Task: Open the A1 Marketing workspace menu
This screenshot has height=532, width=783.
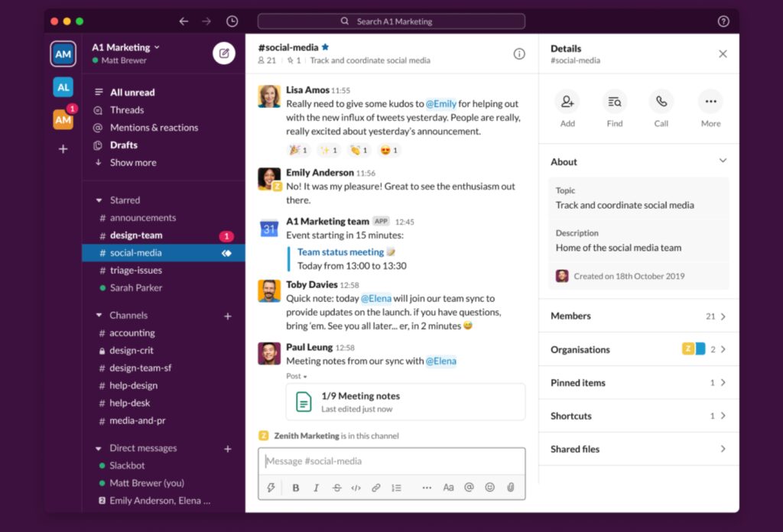Action: click(x=125, y=47)
